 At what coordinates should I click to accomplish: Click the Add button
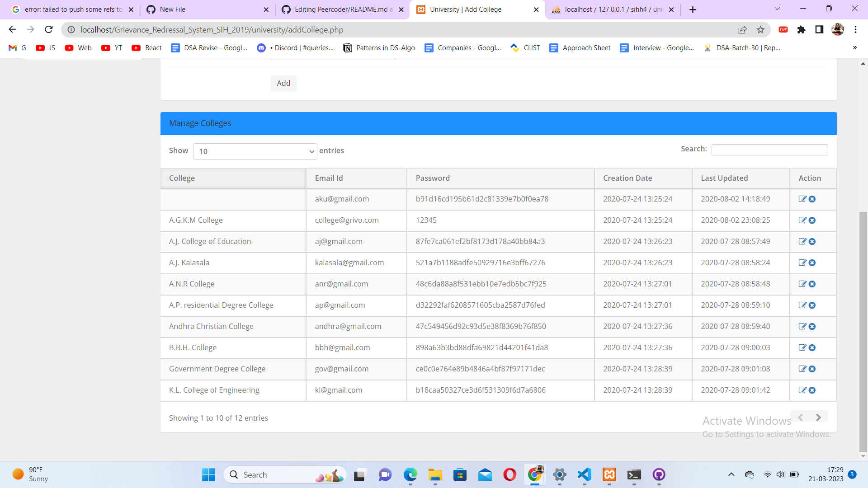click(x=283, y=83)
